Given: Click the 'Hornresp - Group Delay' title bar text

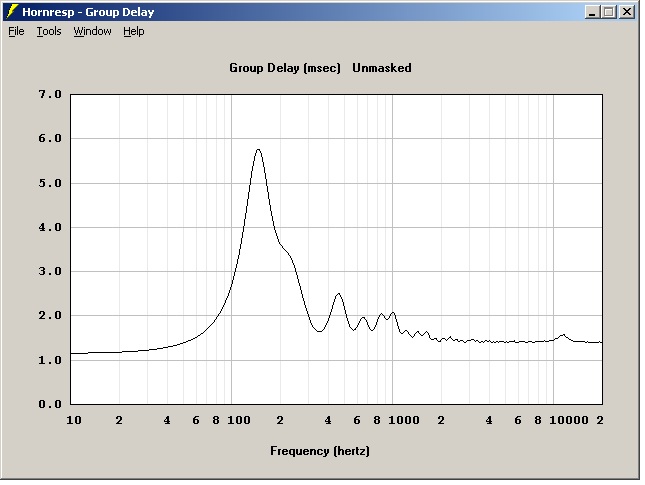Looking at the screenshot, I should pyautogui.click(x=88, y=12).
